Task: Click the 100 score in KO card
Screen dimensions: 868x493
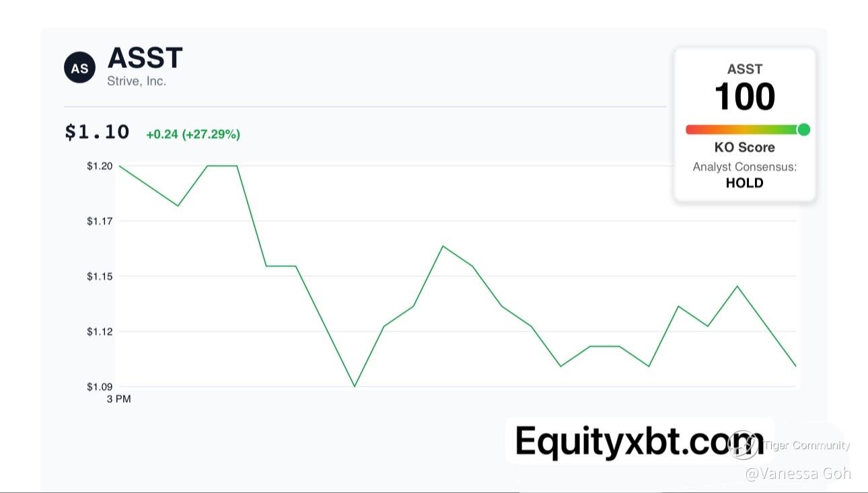Action: click(745, 97)
